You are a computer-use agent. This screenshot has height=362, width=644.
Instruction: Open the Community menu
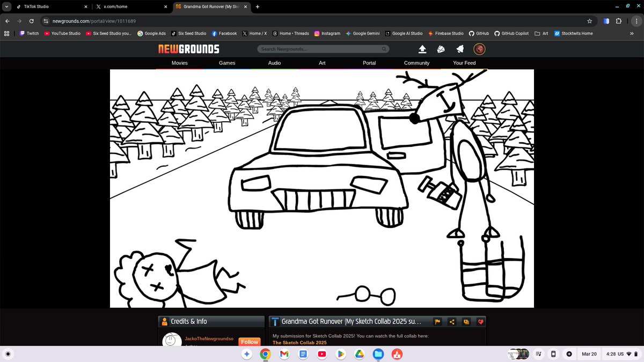click(x=417, y=63)
